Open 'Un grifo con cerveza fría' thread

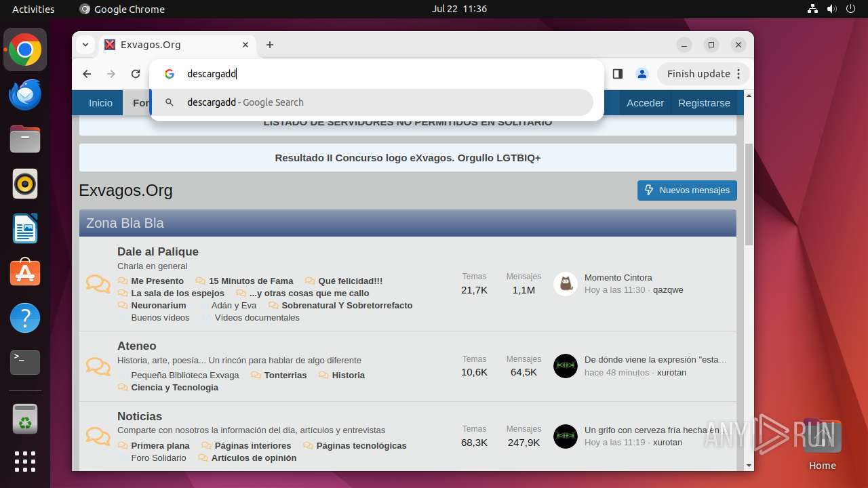tap(656, 430)
